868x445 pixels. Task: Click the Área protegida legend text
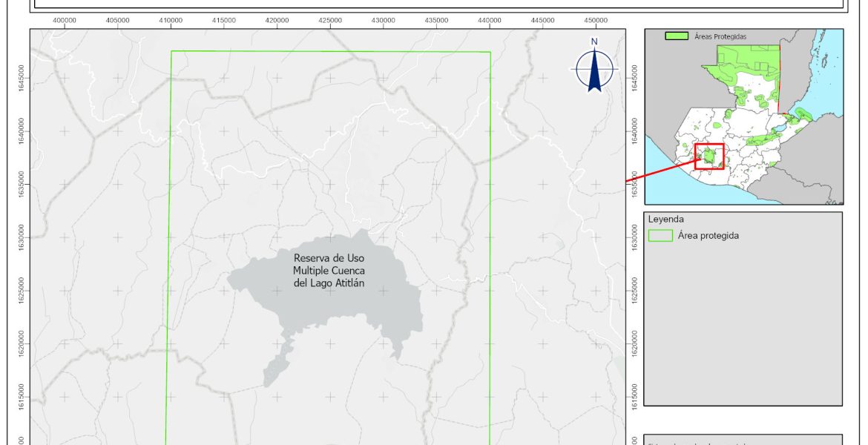coord(708,236)
